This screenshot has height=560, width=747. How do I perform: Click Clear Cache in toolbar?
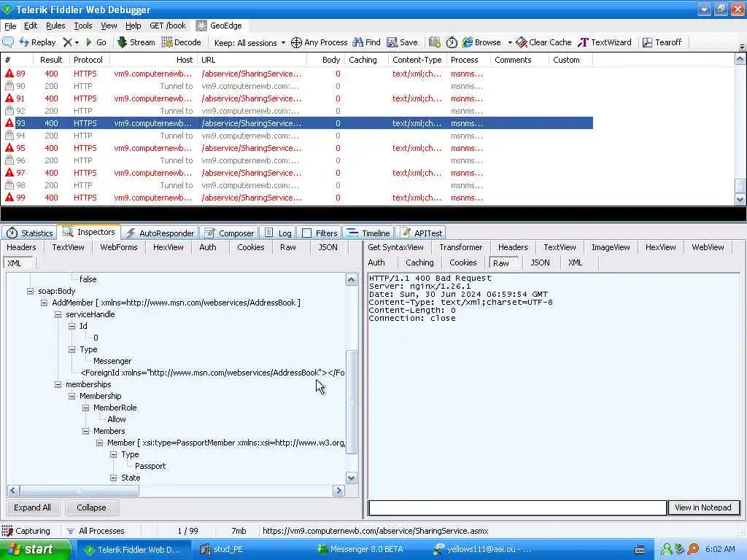(x=543, y=42)
